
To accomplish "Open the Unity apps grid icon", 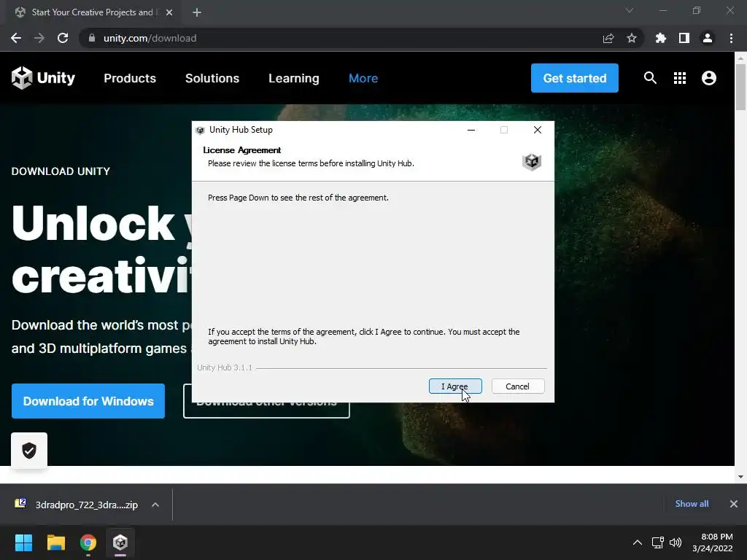I will click(x=680, y=78).
